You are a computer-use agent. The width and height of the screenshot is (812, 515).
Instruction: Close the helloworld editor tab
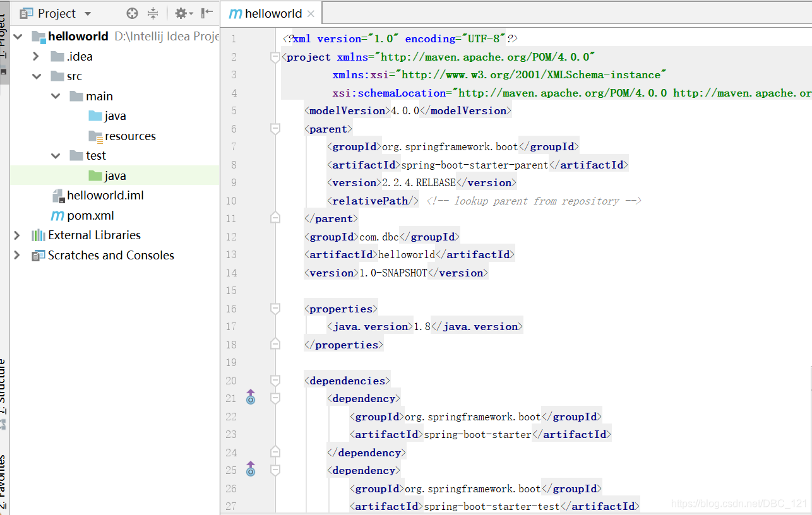(311, 14)
